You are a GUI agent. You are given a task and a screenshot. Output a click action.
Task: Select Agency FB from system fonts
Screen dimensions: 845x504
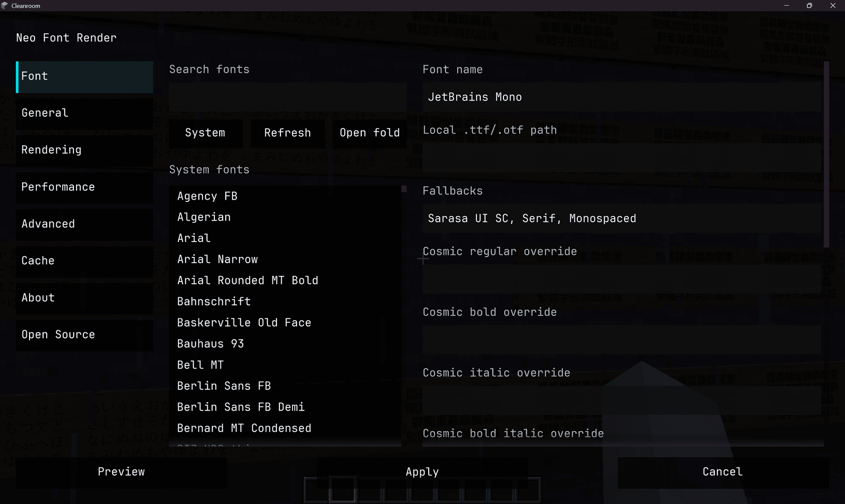(x=285, y=196)
